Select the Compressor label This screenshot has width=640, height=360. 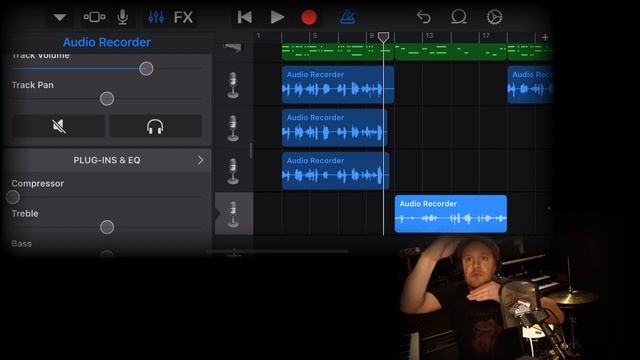pyautogui.click(x=38, y=183)
